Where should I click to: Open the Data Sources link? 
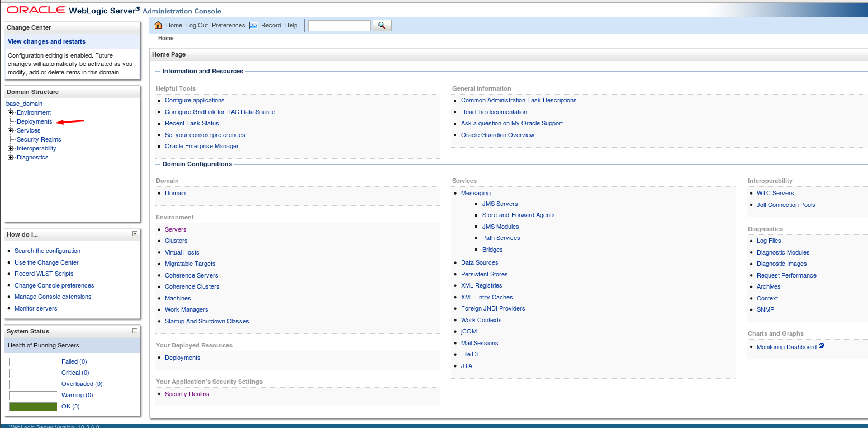(480, 262)
